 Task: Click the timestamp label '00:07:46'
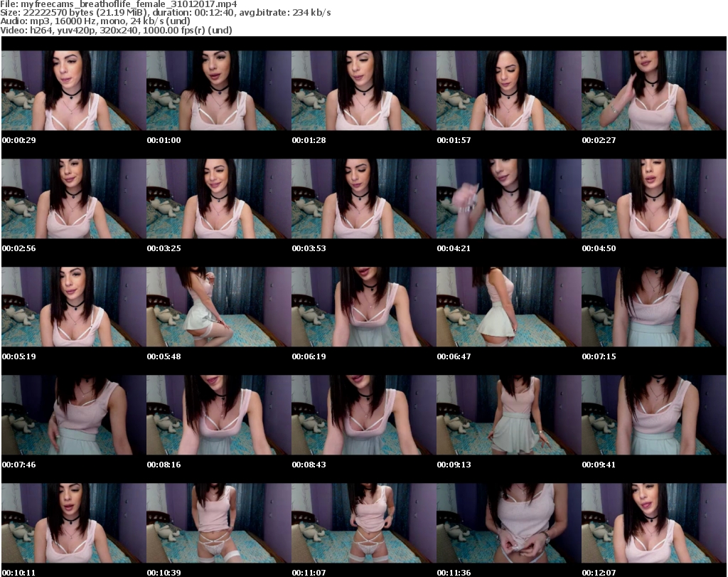coord(19,464)
